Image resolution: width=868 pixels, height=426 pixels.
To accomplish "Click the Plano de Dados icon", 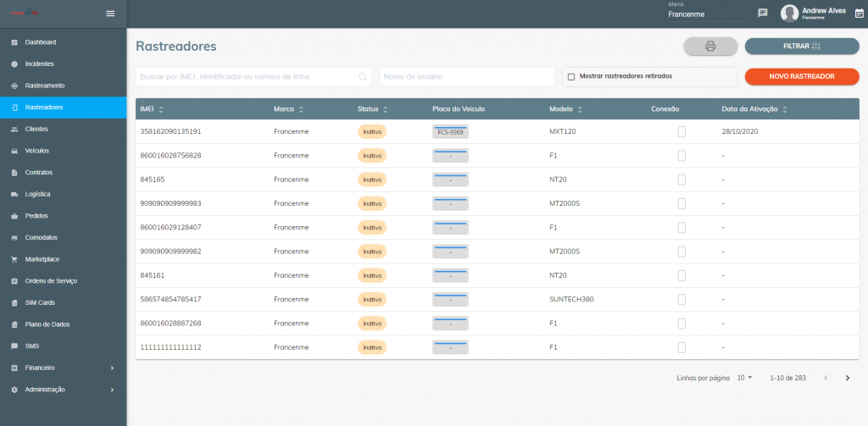I will coord(15,324).
